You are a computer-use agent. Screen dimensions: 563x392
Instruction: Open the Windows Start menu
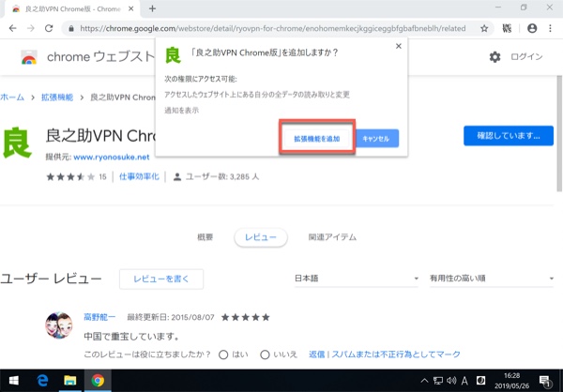(14, 381)
